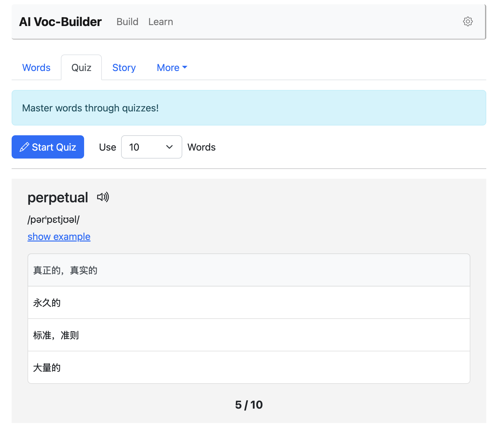Open the Build navigation link

click(128, 22)
